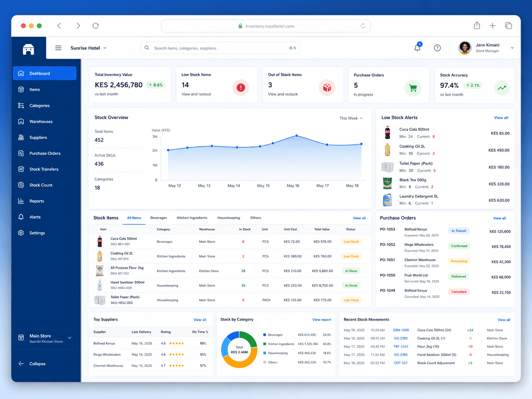The image size is (532, 399).
Task: Switch to the Housekeeping tab
Action: point(229,218)
